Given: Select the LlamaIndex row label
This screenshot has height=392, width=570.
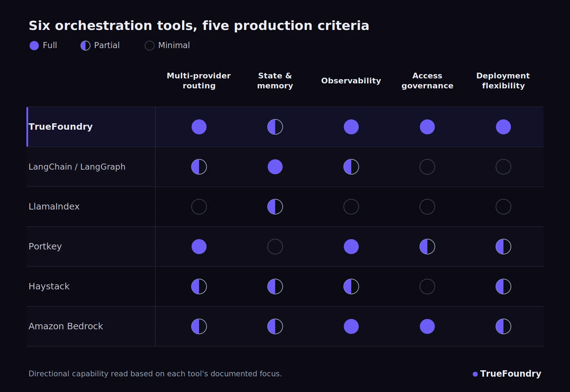Looking at the screenshot, I should [54, 206].
